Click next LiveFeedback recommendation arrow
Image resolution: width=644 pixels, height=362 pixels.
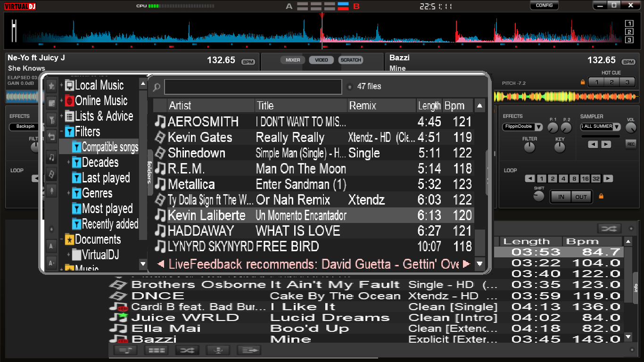(467, 264)
